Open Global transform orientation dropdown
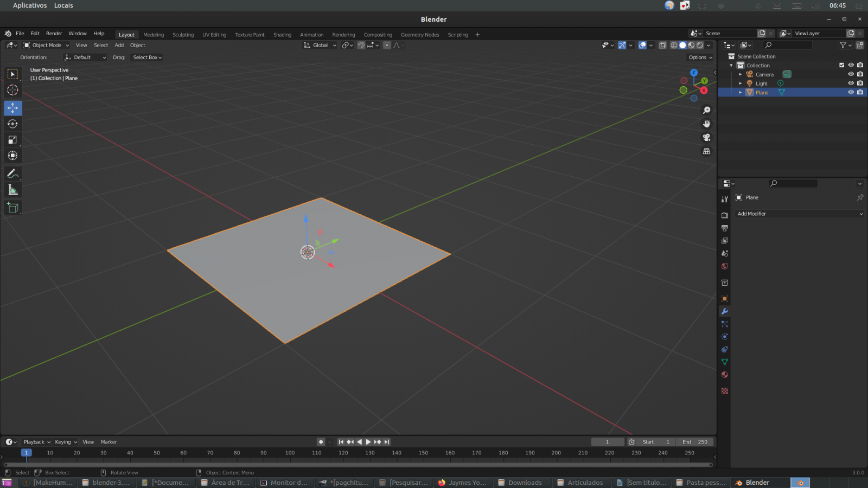The image size is (868, 488). tap(320, 46)
